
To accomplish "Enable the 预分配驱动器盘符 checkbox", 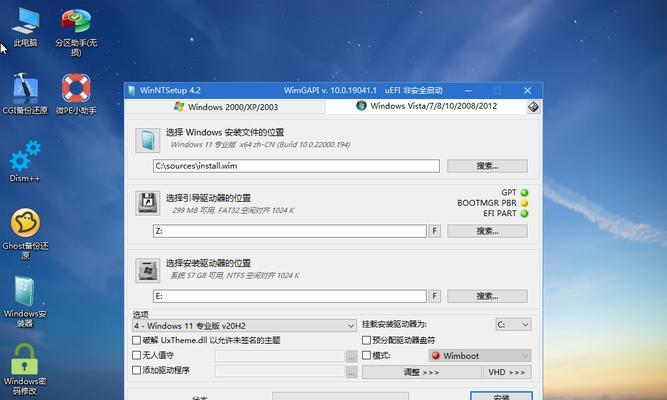I will click(x=366, y=340).
